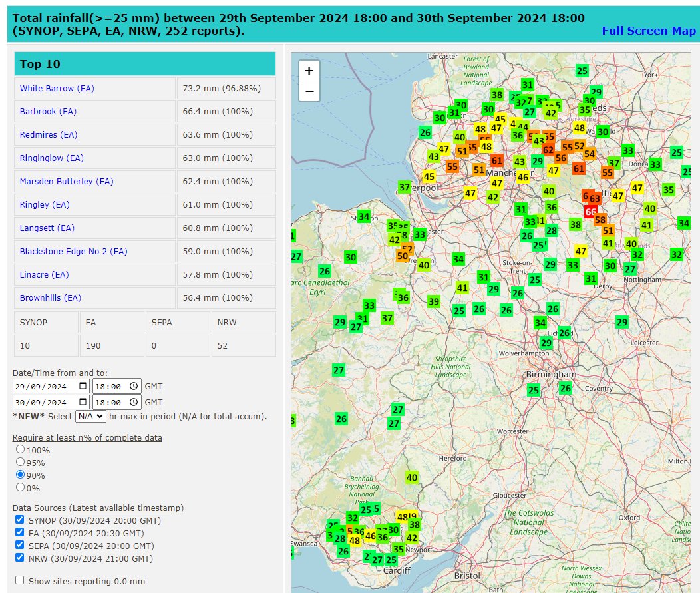The width and height of the screenshot is (700, 593).
Task: Open Langsett (EA) station link
Action: click(x=47, y=228)
